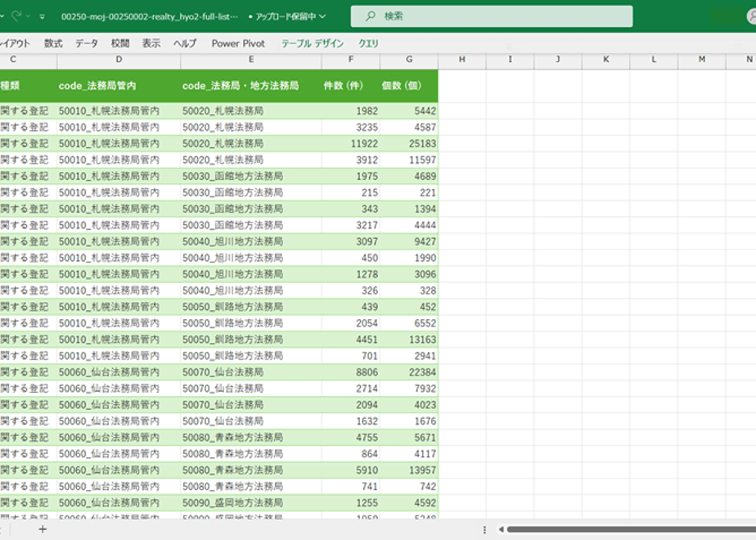This screenshot has height=540, width=756.
Task: Select column D header
Action: (119, 60)
